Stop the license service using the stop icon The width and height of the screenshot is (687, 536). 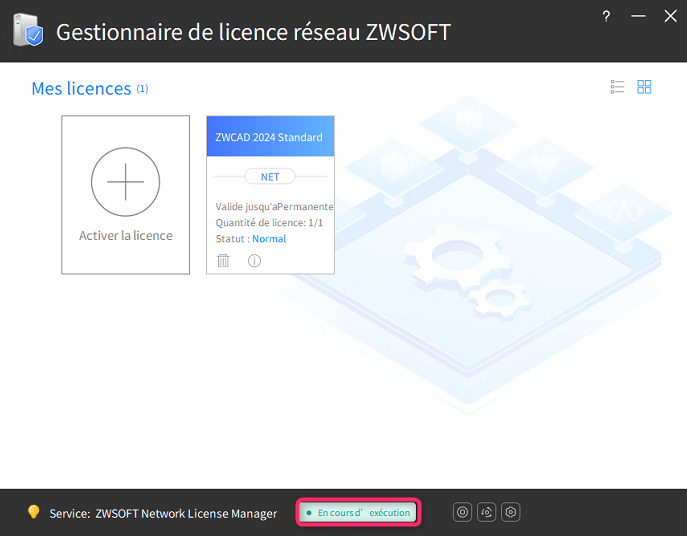462,513
